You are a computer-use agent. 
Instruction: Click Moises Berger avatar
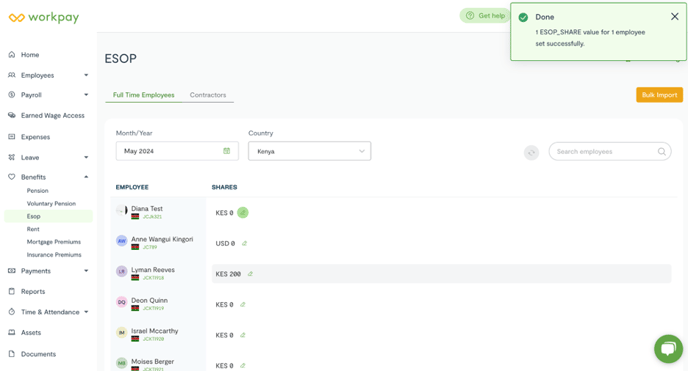pos(122,363)
